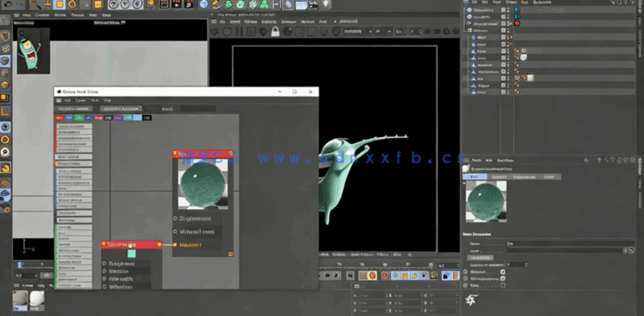Select the green node filter tab in node editor
644x316 pixels.
(x=79, y=118)
